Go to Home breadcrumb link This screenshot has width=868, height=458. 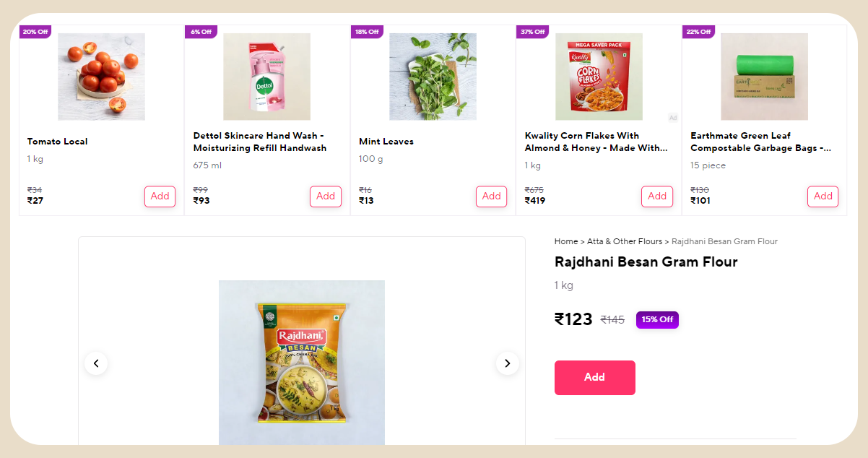[x=565, y=241]
